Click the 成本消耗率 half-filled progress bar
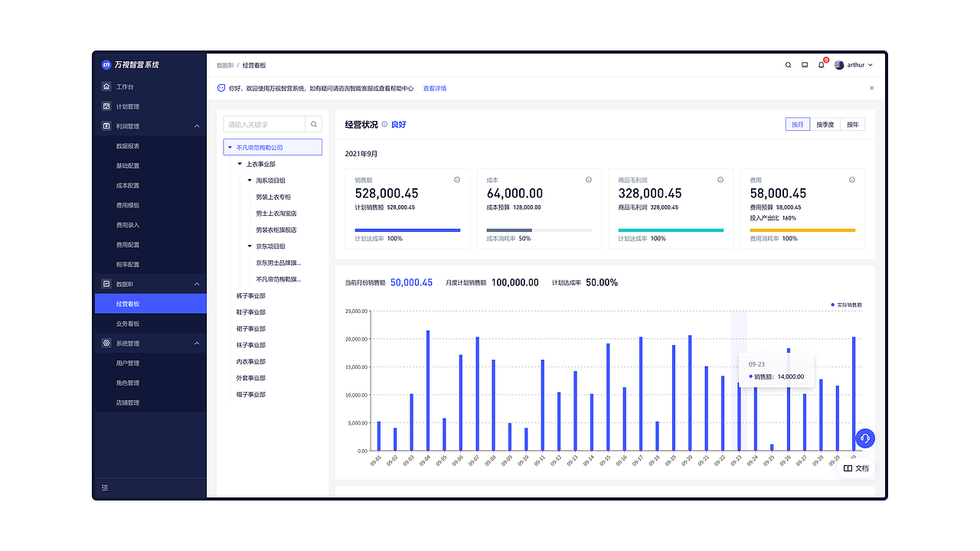Image resolution: width=980 pixels, height=551 pixels. click(x=539, y=230)
